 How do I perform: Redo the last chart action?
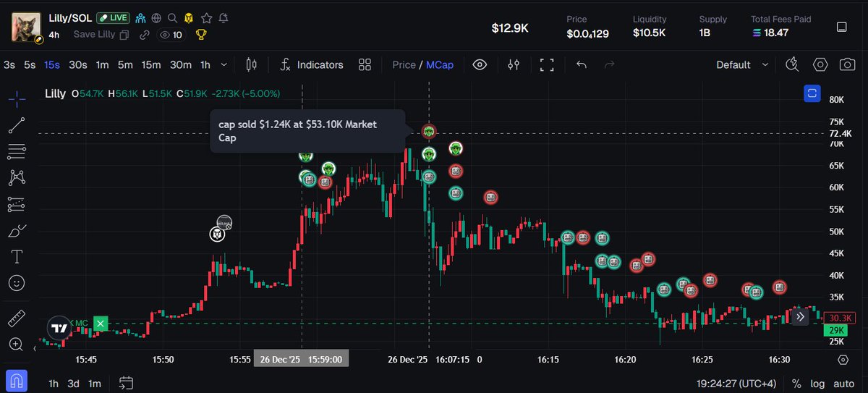(x=609, y=64)
